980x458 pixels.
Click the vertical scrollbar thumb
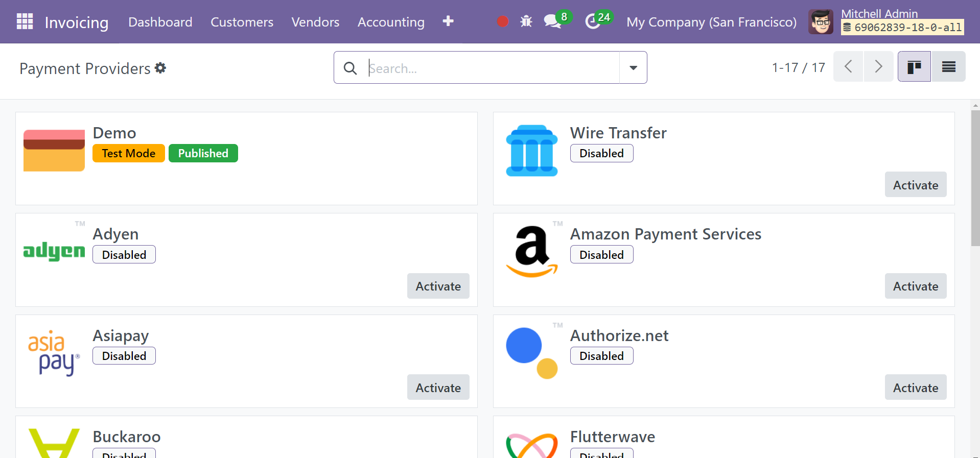pos(975,179)
